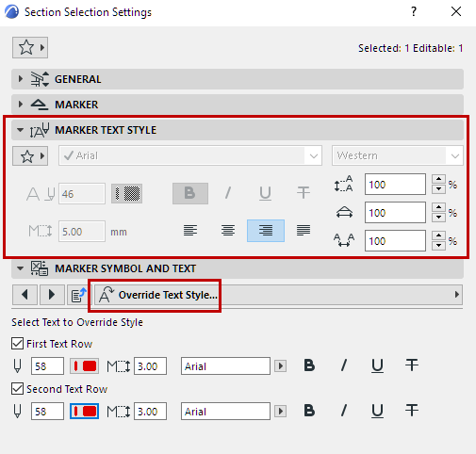476x454 pixels.
Task: Toggle Underline in Marker Text Style
Action: point(265,193)
